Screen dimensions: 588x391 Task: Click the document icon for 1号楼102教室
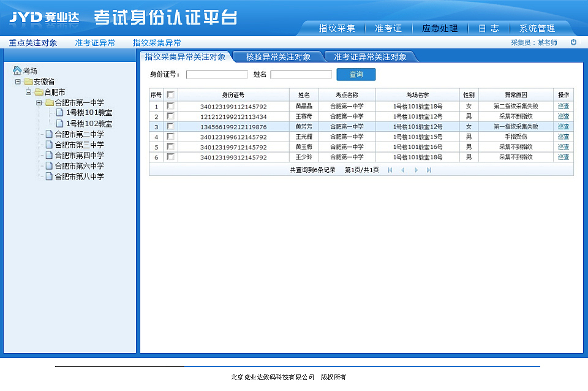[x=59, y=123]
